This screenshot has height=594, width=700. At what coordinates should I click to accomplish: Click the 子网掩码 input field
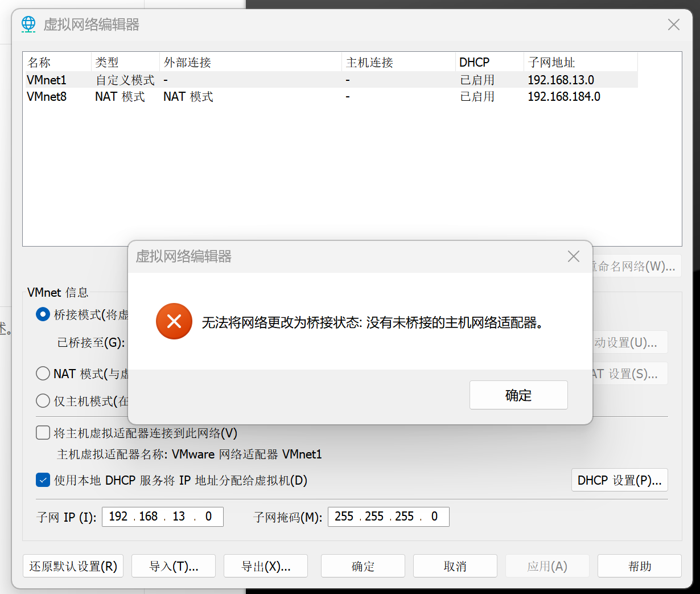pyautogui.click(x=389, y=517)
